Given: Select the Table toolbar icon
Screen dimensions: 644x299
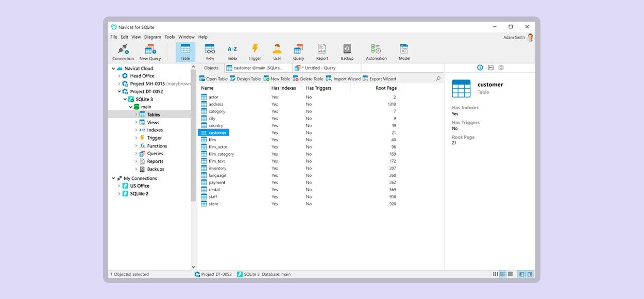Looking at the screenshot, I should coord(185,52).
